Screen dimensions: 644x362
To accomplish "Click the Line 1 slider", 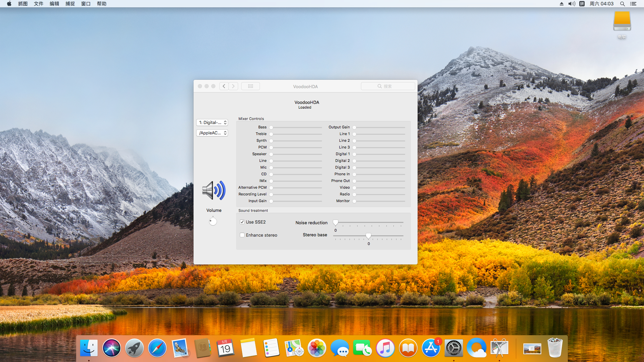I will click(x=379, y=134).
